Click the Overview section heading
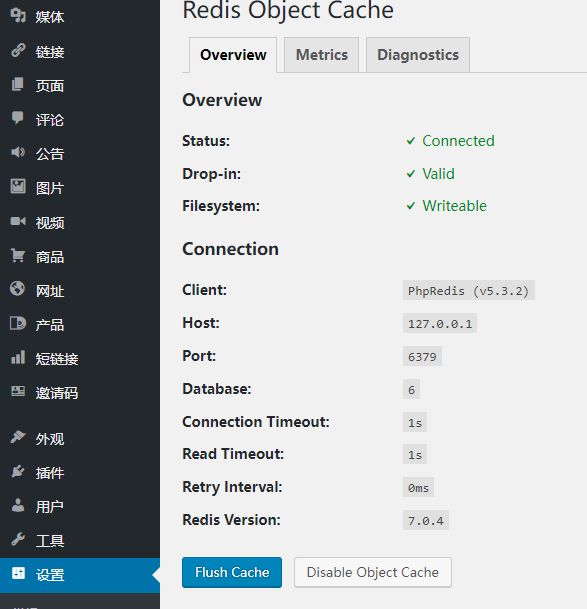 click(x=222, y=100)
